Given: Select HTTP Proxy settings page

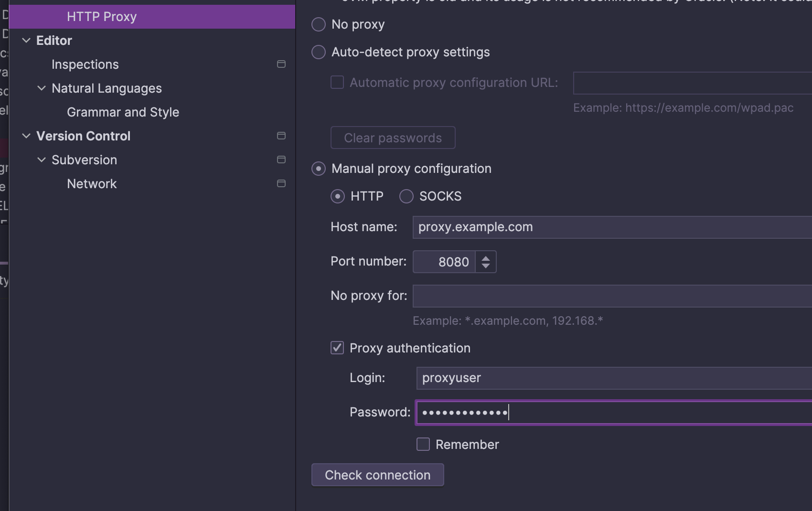Looking at the screenshot, I should (102, 17).
